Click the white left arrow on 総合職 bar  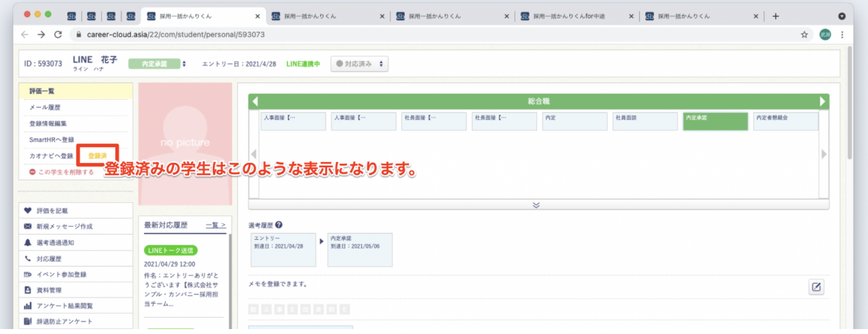tap(255, 102)
